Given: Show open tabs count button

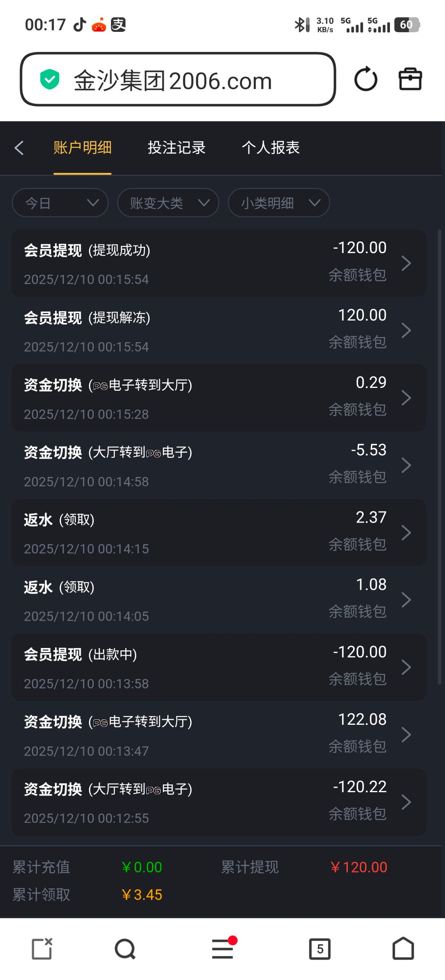Looking at the screenshot, I should tap(320, 949).
